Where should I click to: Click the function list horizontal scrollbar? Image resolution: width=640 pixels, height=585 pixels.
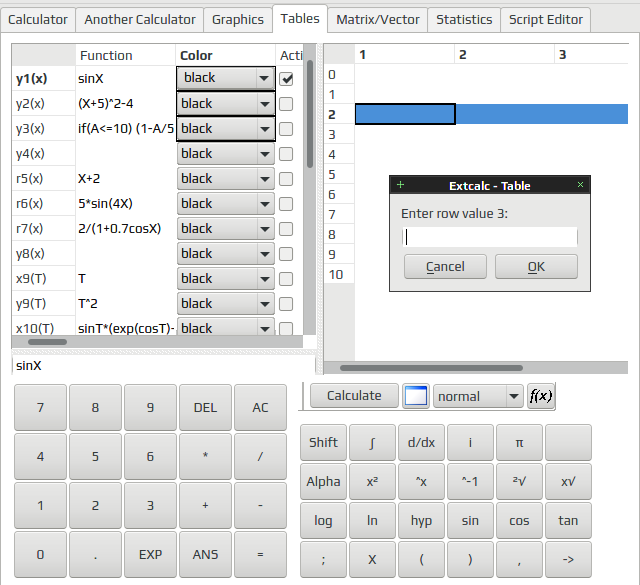coord(47,342)
